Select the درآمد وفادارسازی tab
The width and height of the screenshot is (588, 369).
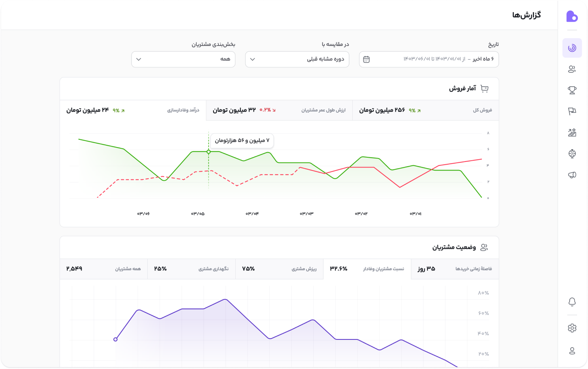[133, 111]
